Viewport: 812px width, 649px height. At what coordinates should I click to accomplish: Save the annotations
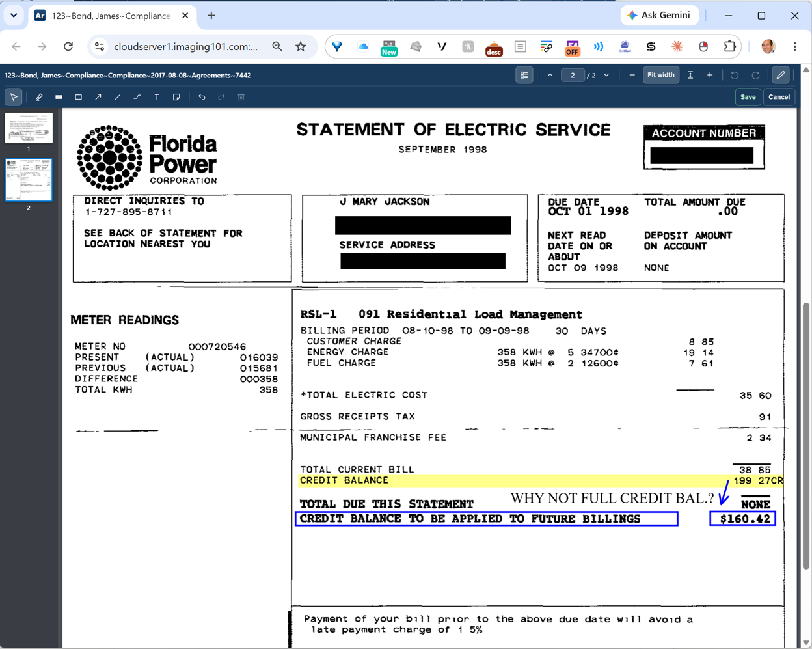[748, 97]
